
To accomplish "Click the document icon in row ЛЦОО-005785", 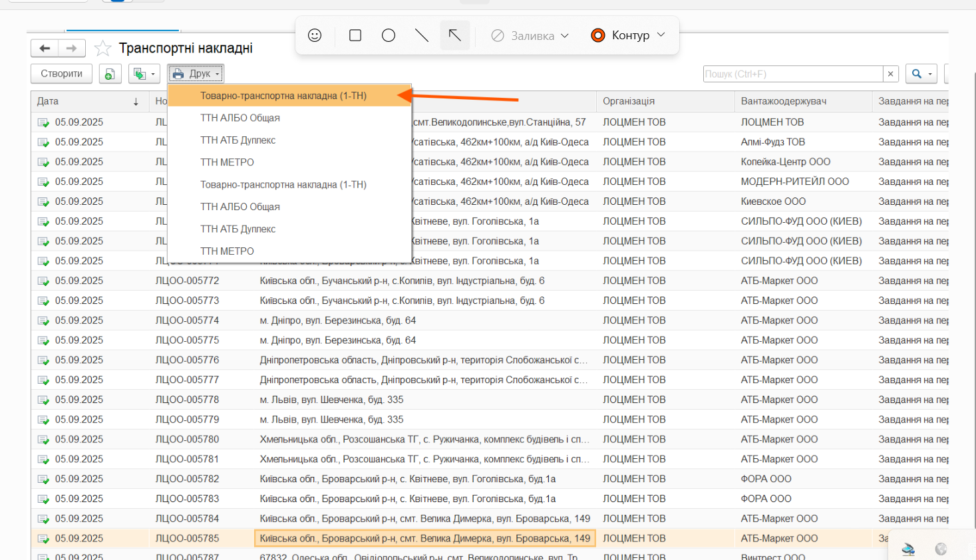I will (x=43, y=539).
